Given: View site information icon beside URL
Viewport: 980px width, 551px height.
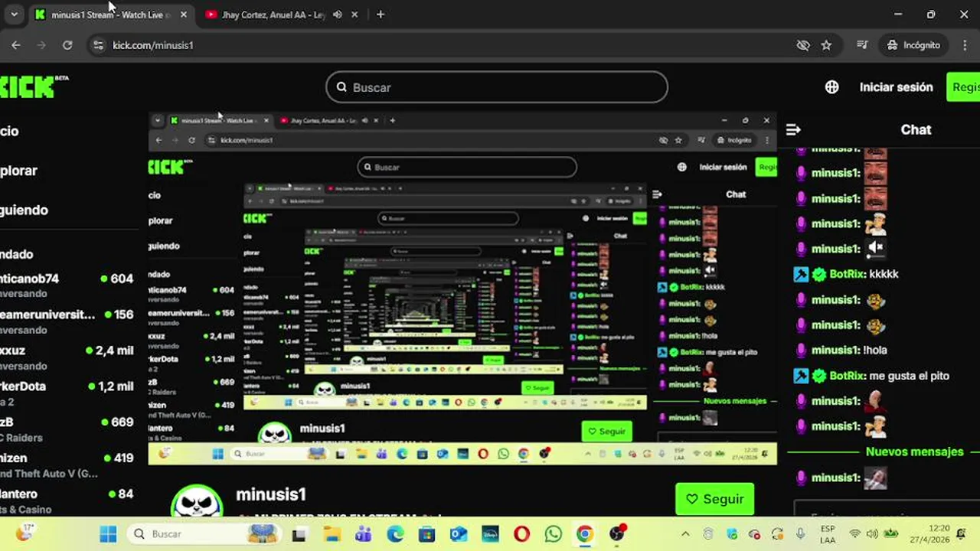Looking at the screenshot, I should coord(98,45).
